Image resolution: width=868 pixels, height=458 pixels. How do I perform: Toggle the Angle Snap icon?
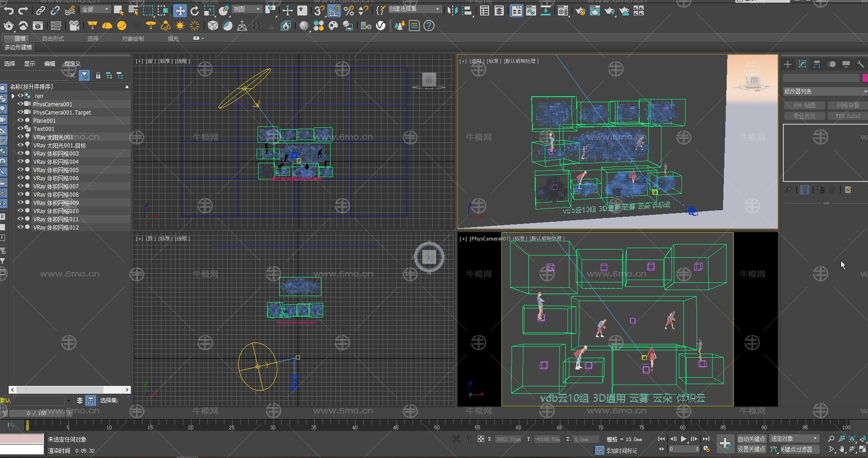tap(334, 10)
